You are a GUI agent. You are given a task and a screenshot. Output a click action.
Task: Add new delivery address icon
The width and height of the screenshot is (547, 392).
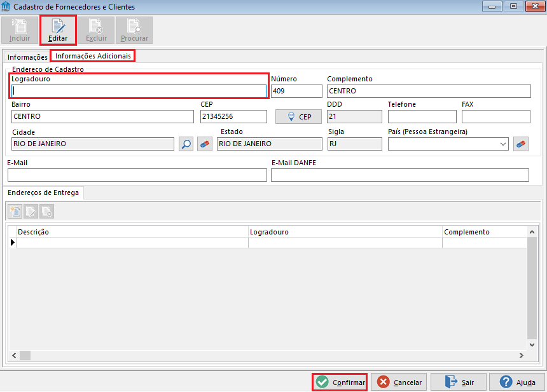pos(15,212)
